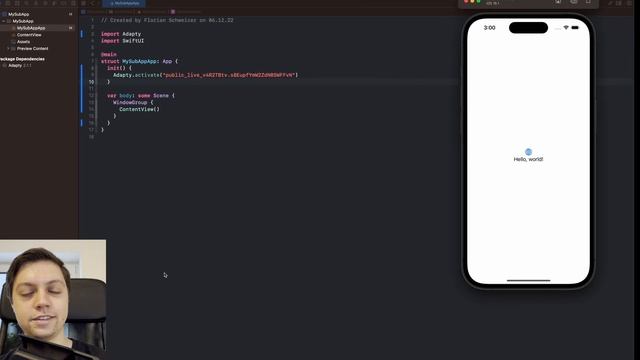Collapse the MySubApp folder disclosure triangle
Image resolution: width=640 pixels, height=360 pixels.
pos(4,21)
